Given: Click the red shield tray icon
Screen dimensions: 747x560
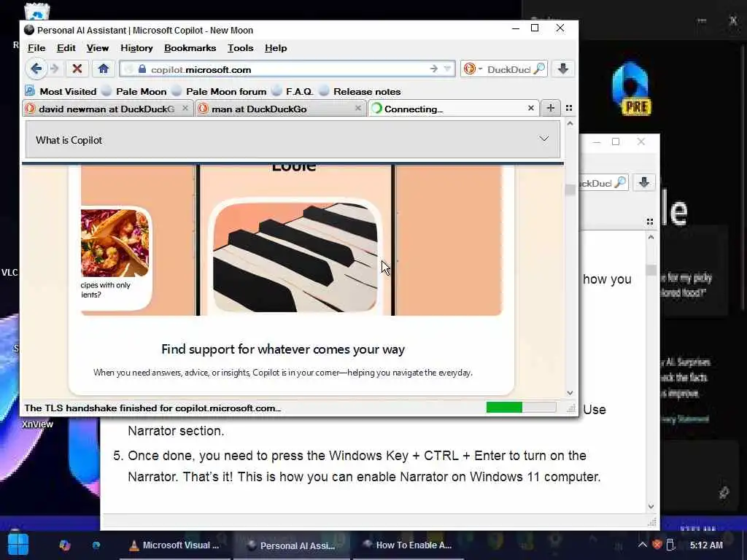Looking at the screenshot, I should 657,545.
